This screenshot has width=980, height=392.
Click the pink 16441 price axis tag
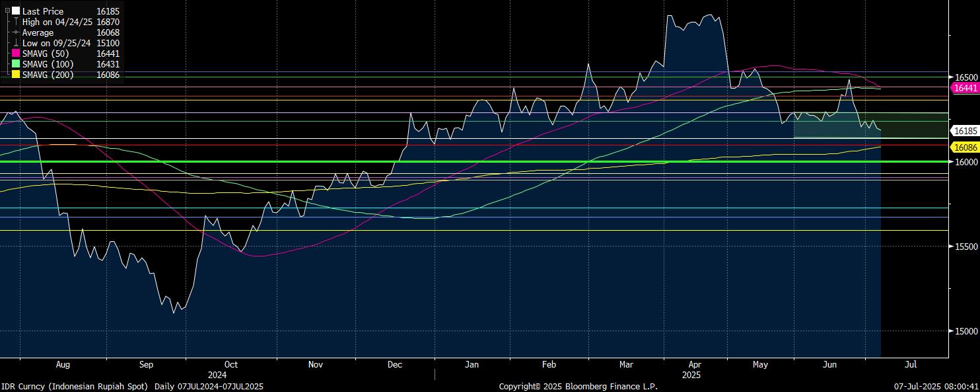pyautogui.click(x=965, y=88)
